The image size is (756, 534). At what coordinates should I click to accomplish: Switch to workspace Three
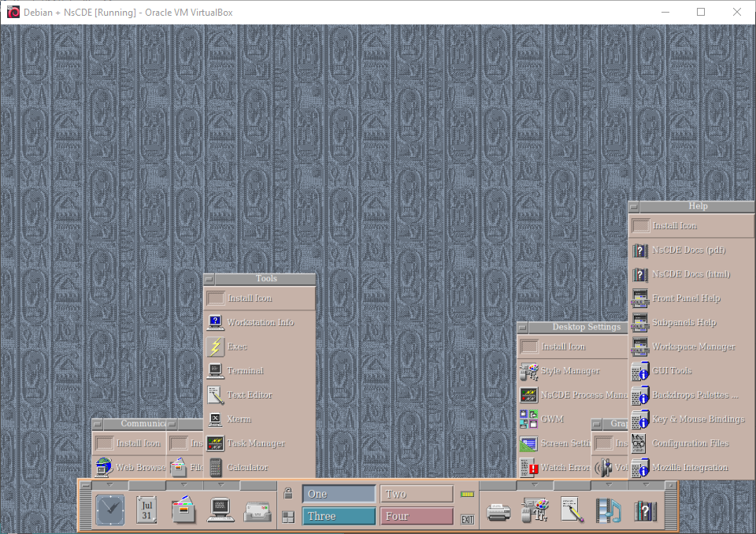pyautogui.click(x=339, y=516)
